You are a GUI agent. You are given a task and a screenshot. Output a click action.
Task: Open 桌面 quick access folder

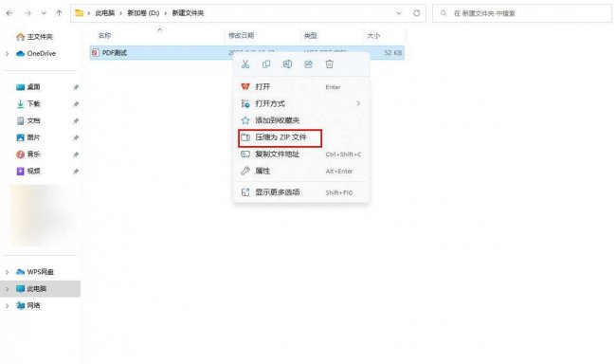coord(33,87)
